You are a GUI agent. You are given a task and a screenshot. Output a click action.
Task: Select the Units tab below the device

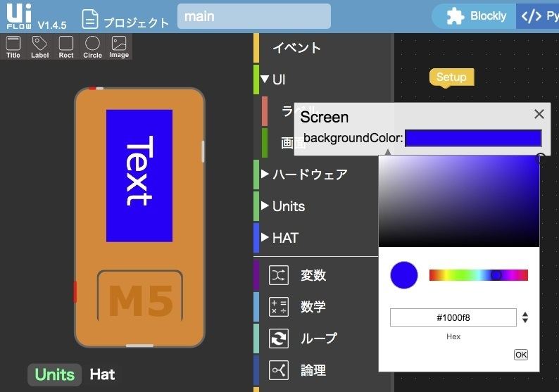click(x=54, y=374)
